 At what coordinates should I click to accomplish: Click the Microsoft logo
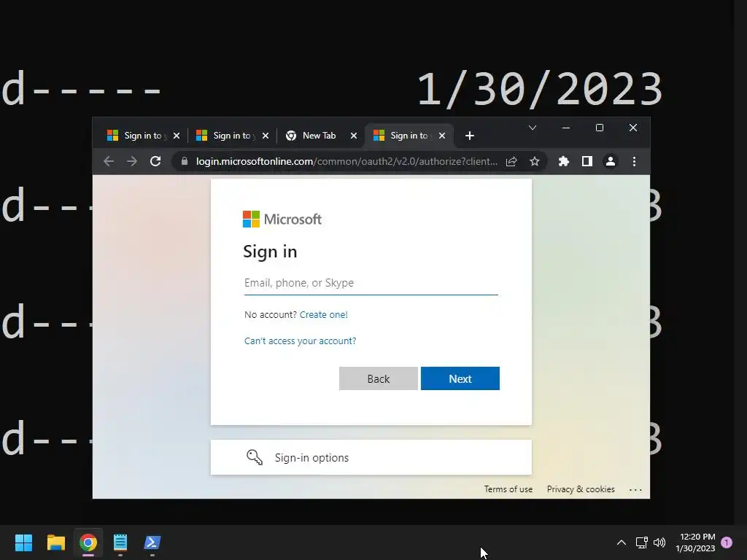pyautogui.click(x=282, y=219)
